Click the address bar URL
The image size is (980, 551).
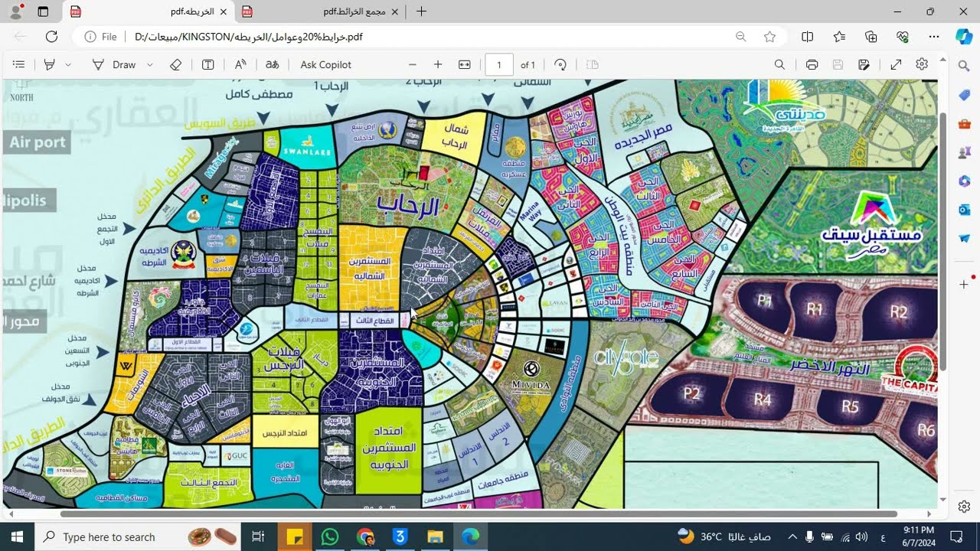tap(249, 37)
